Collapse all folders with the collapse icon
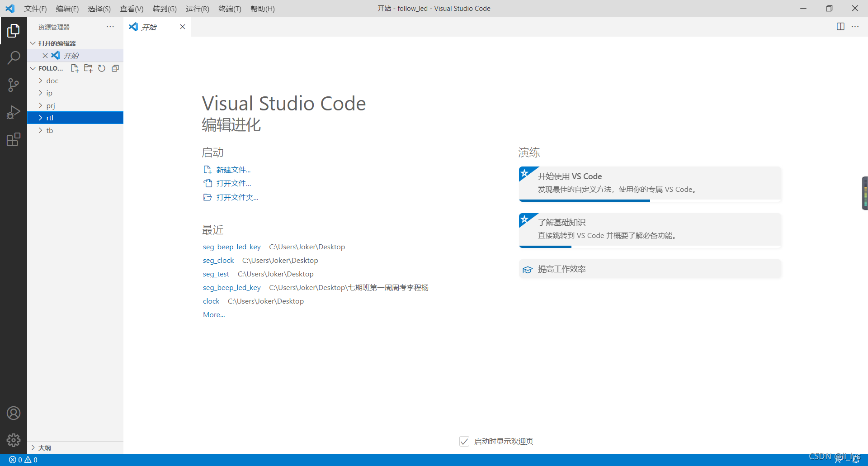Viewport: 868px width, 466px height. coord(115,68)
